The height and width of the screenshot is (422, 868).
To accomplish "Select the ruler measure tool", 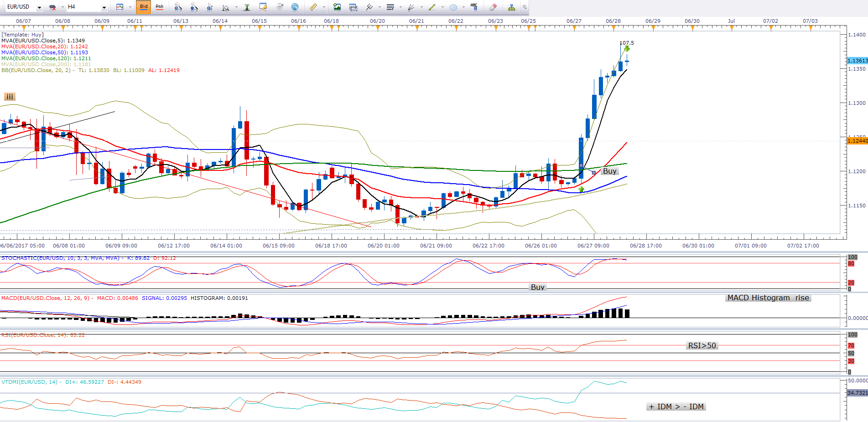I will point(313,7).
